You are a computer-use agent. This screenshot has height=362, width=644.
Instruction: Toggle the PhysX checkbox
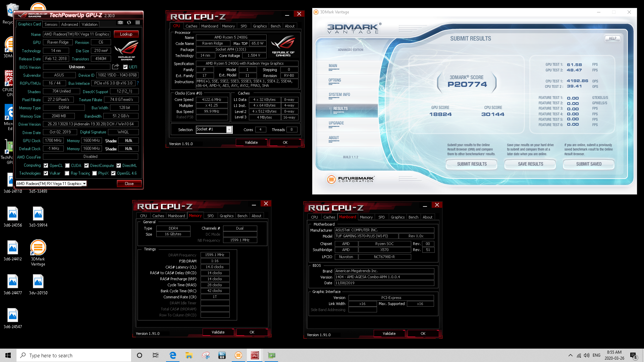click(x=95, y=173)
